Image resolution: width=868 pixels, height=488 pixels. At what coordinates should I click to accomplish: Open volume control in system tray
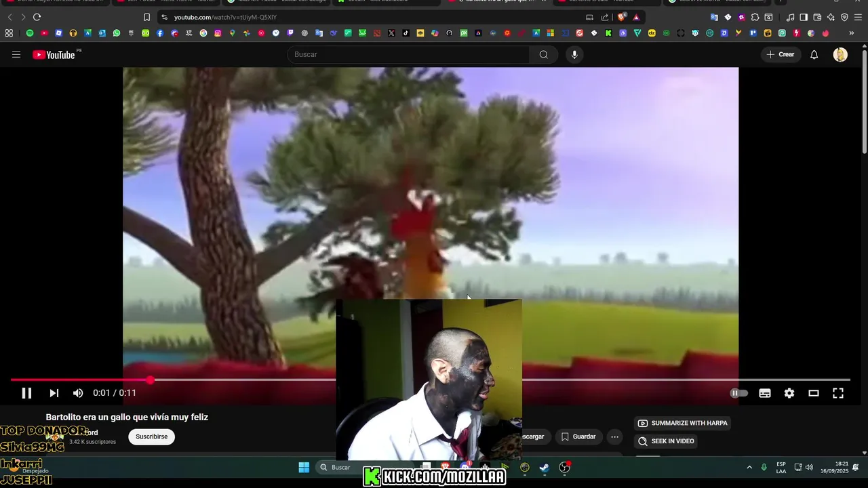coord(809,468)
